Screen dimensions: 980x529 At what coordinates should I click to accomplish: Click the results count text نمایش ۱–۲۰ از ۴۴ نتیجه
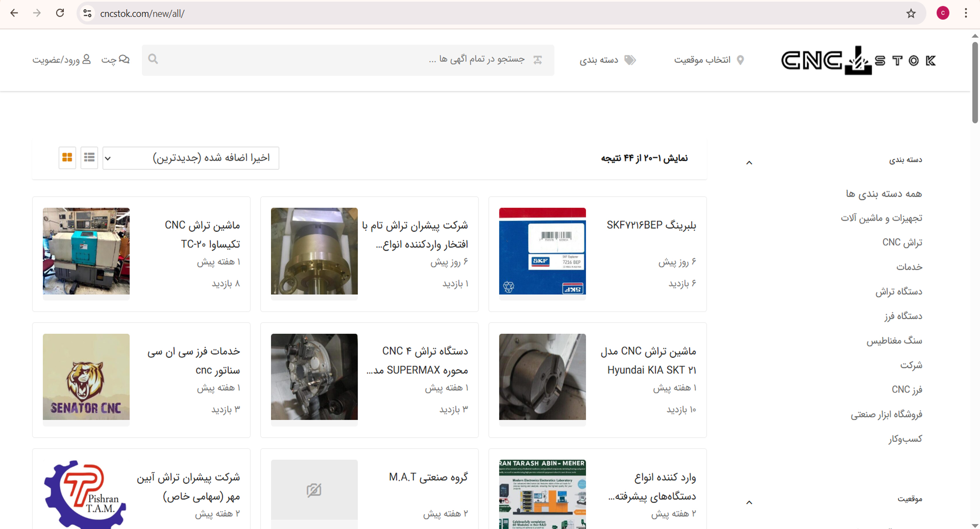[644, 158]
